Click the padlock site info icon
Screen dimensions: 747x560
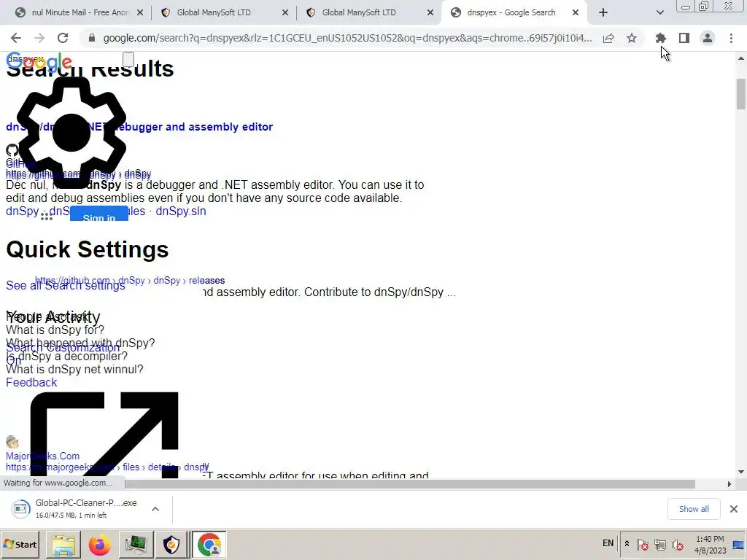click(92, 38)
